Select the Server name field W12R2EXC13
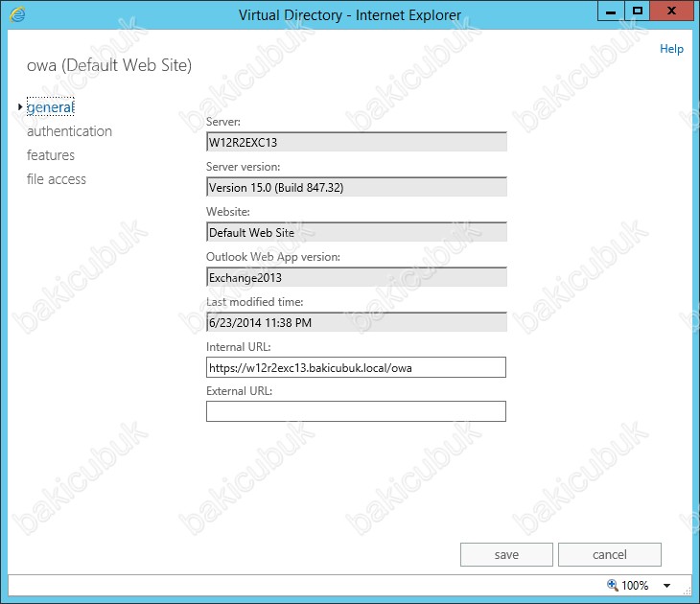The image size is (700, 604). (x=357, y=142)
